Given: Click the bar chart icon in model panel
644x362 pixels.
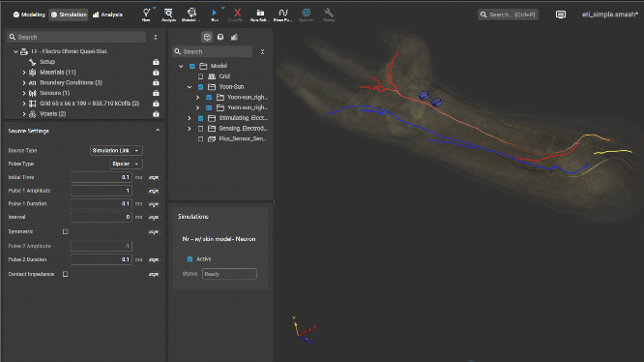Looking at the screenshot, I should [x=234, y=37].
